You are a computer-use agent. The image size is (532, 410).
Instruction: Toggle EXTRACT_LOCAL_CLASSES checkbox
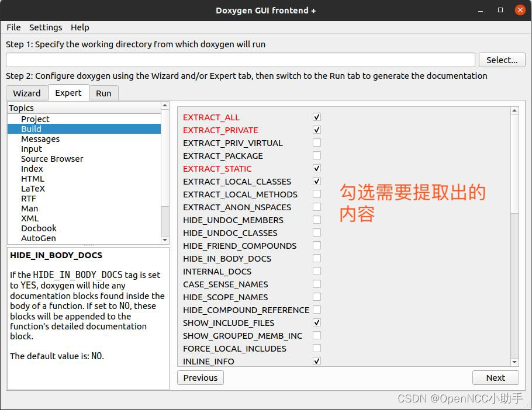tap(316, 181)
